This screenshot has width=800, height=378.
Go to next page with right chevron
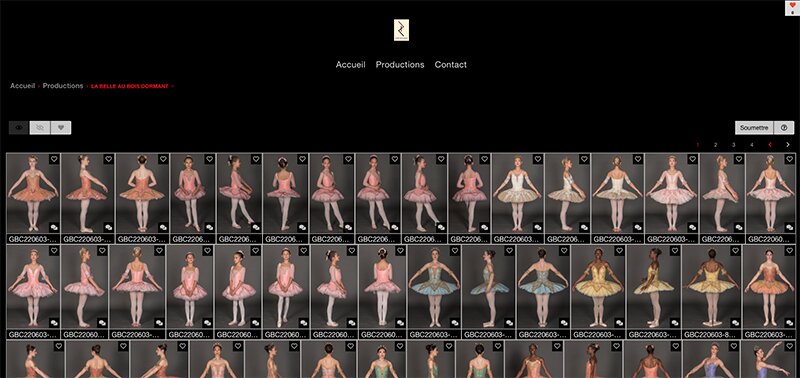pos(788,145)
